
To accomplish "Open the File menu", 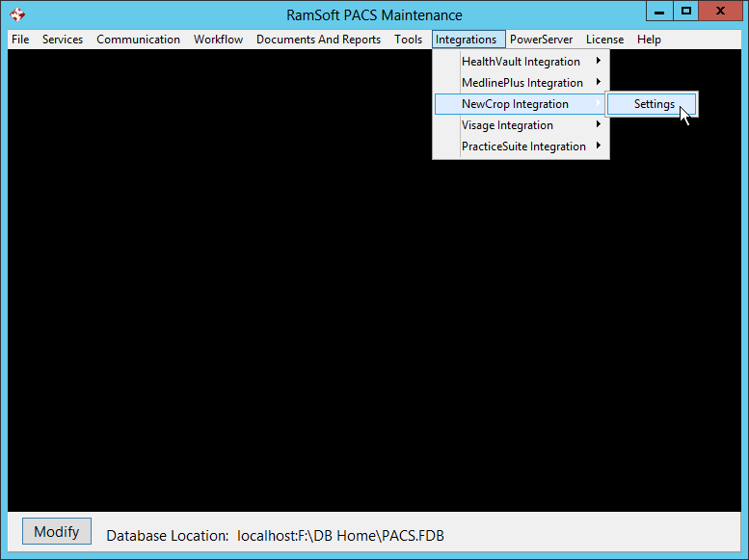I will point(20,40).
